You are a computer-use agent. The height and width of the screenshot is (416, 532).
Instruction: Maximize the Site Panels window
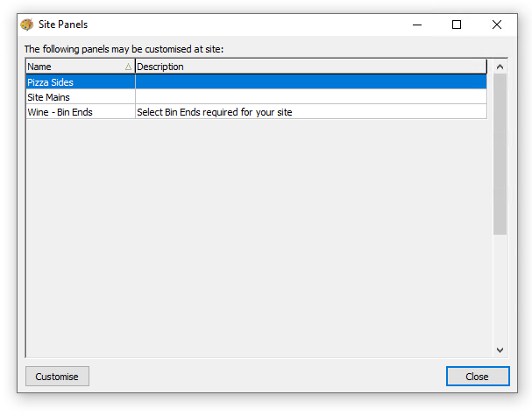point(457,25)
